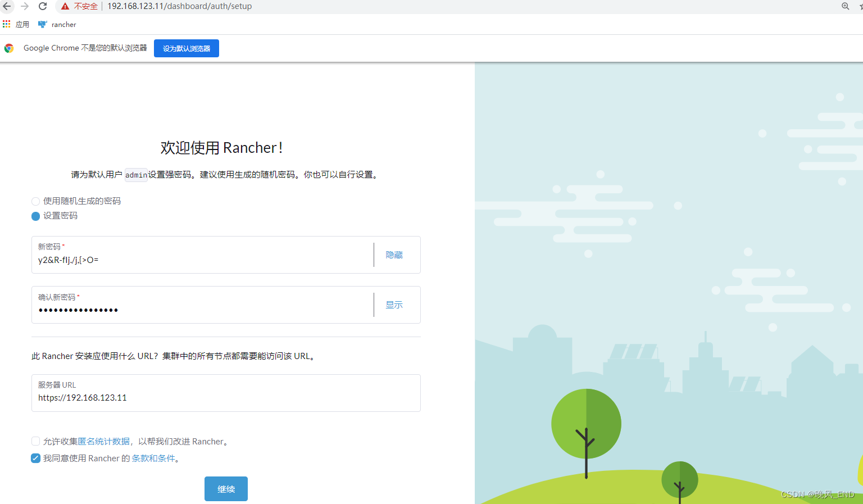
Task: Enable anonymous statistics collection checkbox
Action: (x=35, y=442)
